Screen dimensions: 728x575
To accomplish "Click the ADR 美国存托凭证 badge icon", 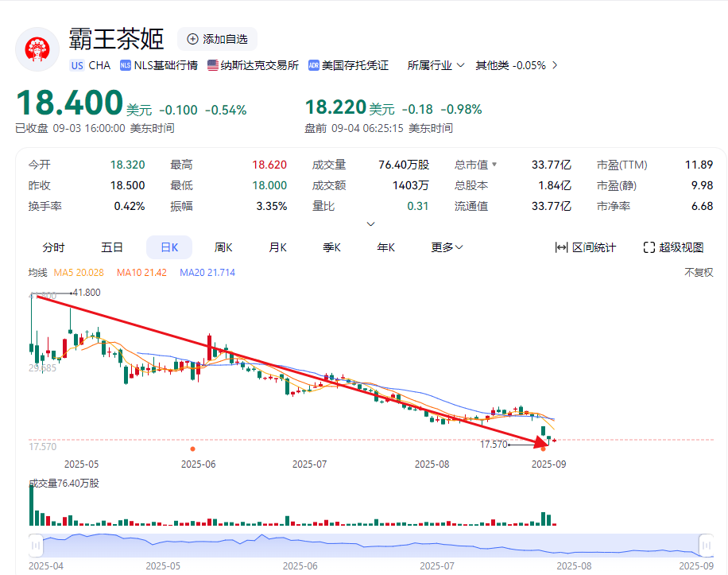I will [x=314, y=65].
